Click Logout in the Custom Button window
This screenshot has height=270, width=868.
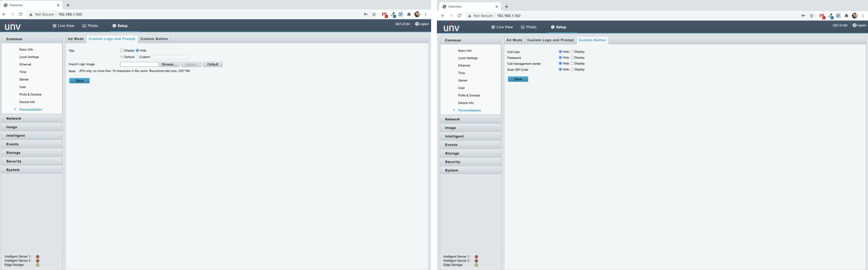(859, 25)
